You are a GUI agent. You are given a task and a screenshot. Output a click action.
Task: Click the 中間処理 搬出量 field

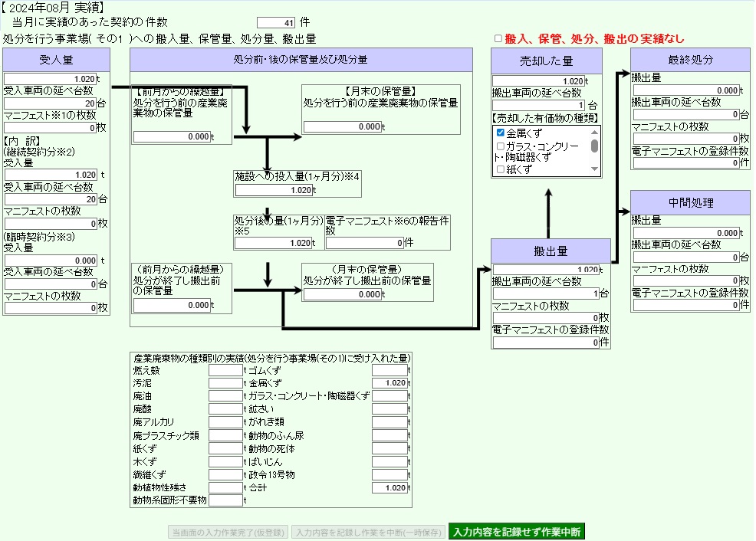pyautogui.click(x=686, y=233)
